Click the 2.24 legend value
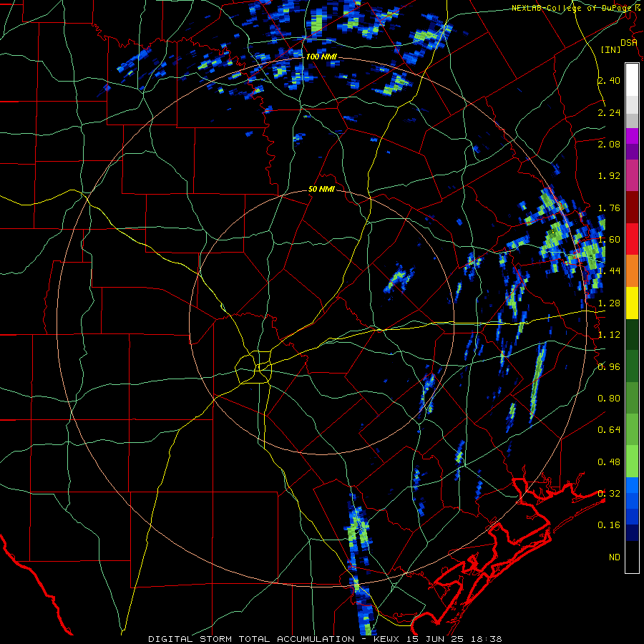The width and height of the screenshot is (644, 644). (x=609, y=112)
